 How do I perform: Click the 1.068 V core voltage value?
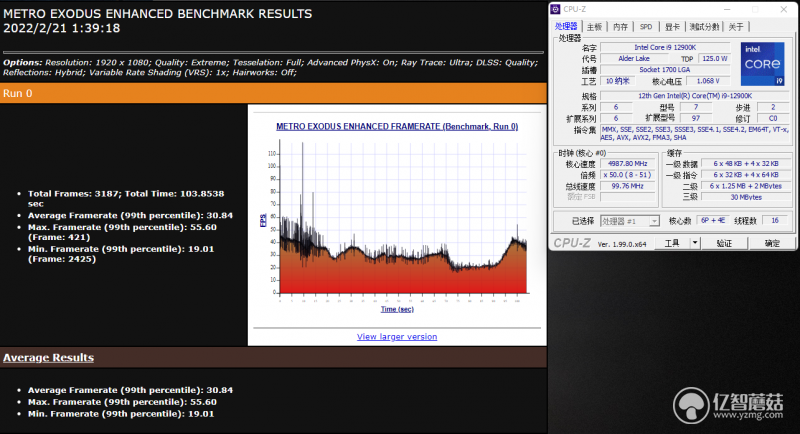[708, 81]
